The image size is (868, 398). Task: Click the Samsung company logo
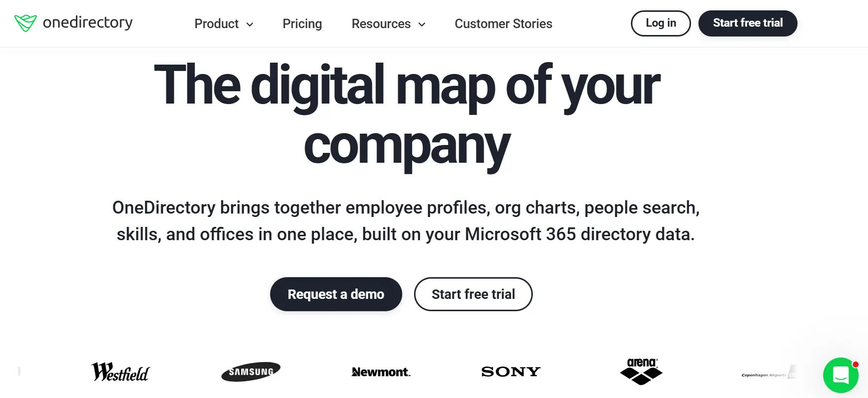point(251,371)
